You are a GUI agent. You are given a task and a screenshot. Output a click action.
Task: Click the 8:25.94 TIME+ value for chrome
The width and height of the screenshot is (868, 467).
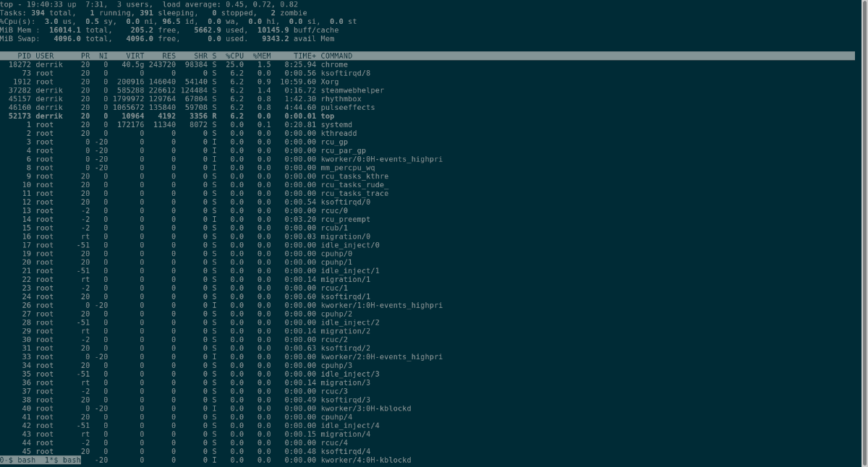tap(300, 64)
